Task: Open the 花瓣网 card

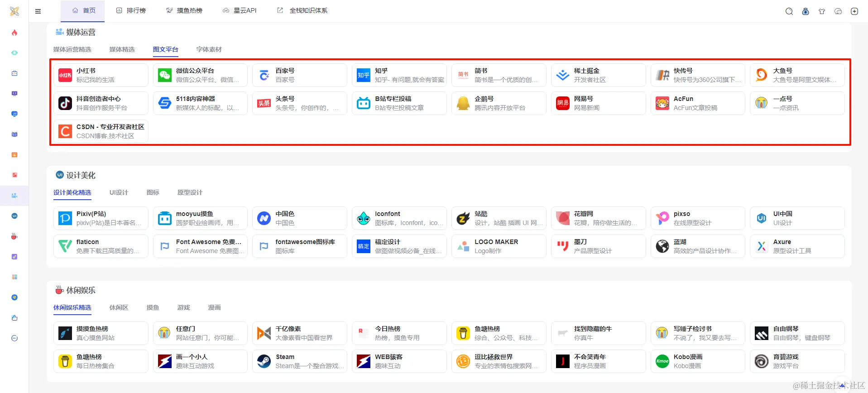Action: point(599,218)
